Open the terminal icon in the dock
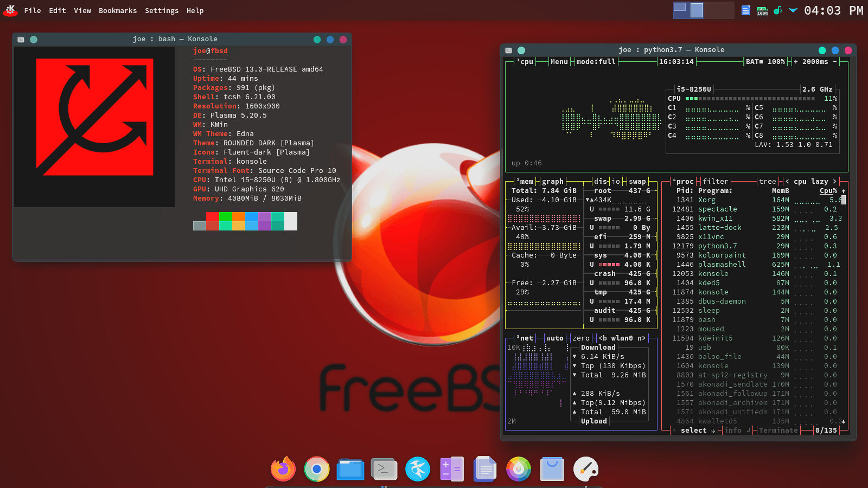This screenshot has height=488, width=868. [x=384, y=469]
